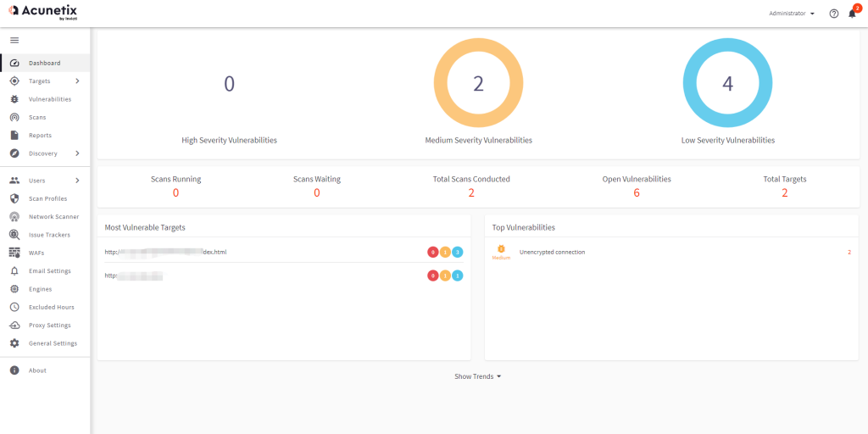Click the hamburger menu icon
The height and width of the screenshot is (434, 868).
pyautogui.click(x=15, y=41)
